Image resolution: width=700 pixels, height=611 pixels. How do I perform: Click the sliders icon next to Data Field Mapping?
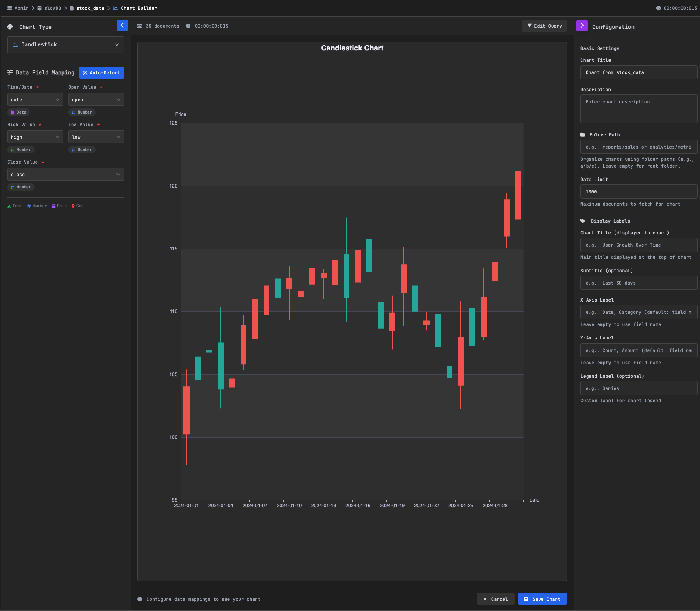10,72
